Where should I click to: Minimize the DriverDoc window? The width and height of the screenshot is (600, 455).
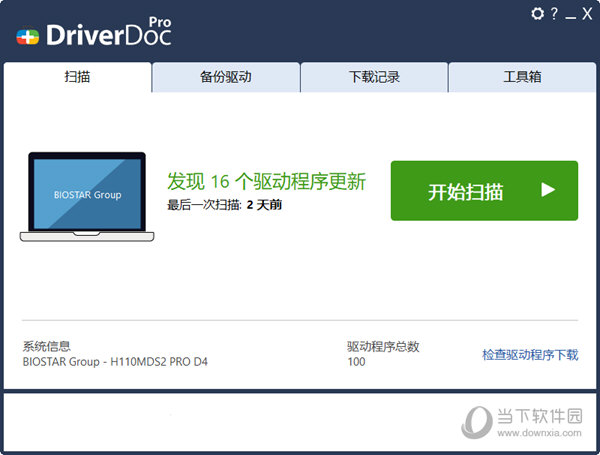571,18
